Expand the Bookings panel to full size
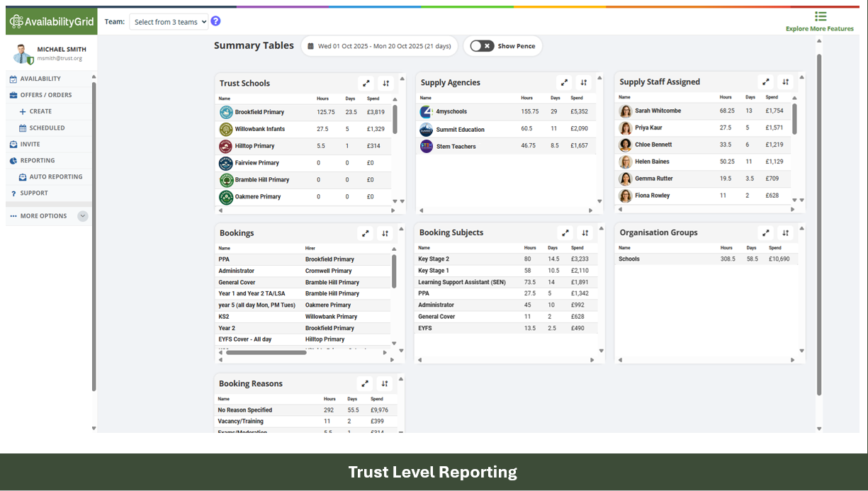 [366, 233]
